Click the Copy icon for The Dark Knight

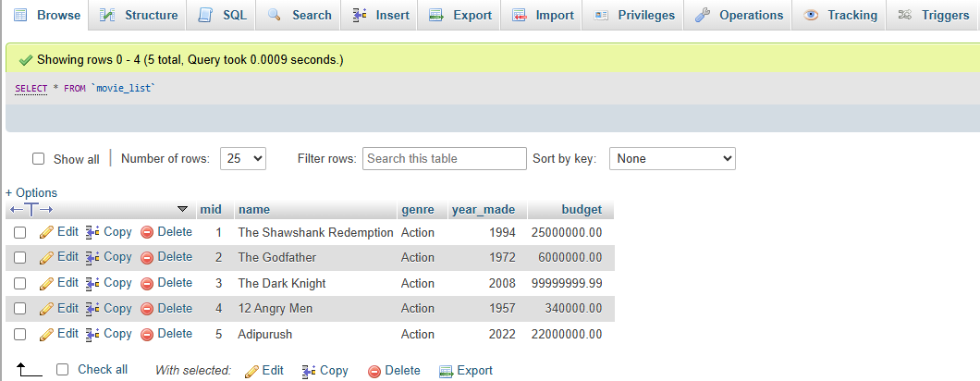pos(92,284)
